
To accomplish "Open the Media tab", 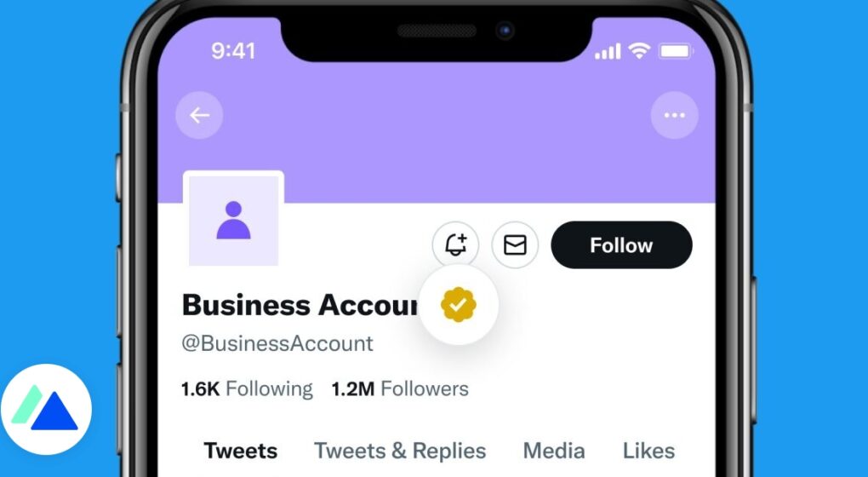I will pos(554,451).
